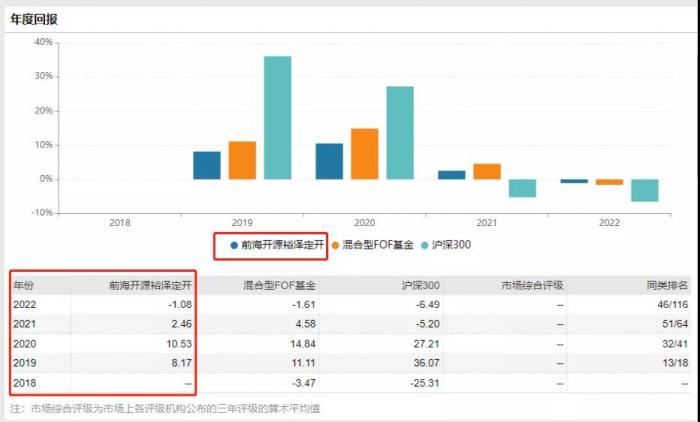700x422 pixels.
Task: Toggle the 前海开源裕泽定开 legend dot
Action: click(234, 245)
